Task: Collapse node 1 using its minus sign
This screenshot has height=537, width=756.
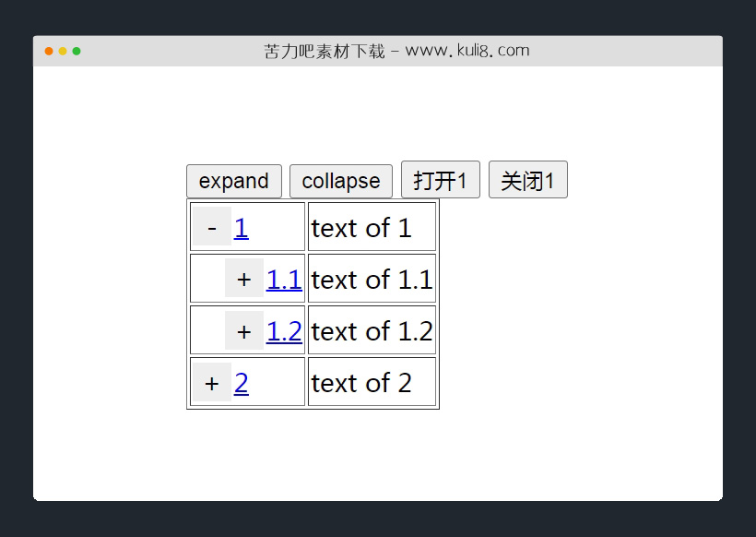Action: point(211,227)
